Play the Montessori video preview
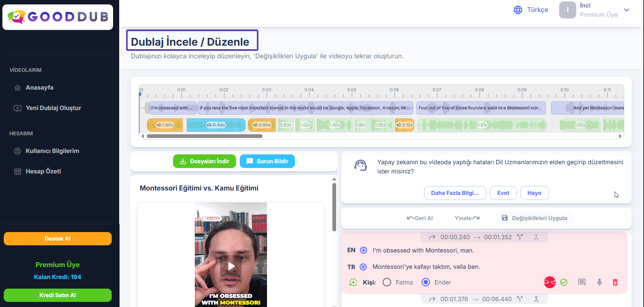 (231, 266)
